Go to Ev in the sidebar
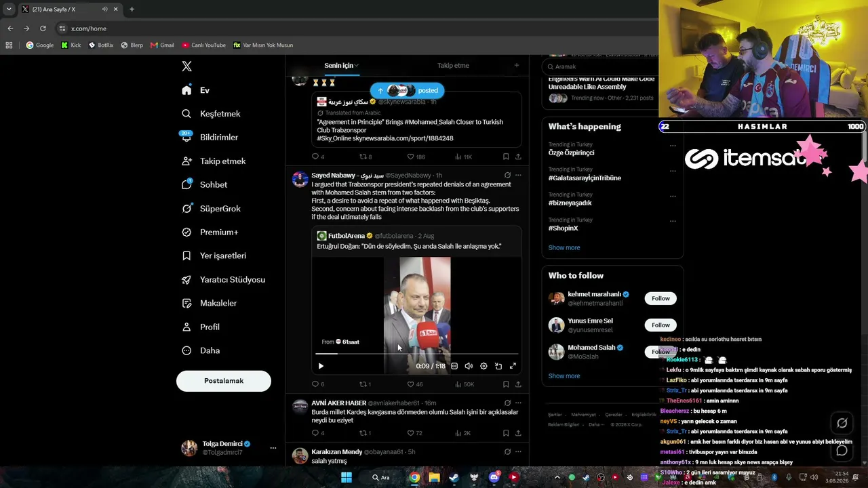 195,90
